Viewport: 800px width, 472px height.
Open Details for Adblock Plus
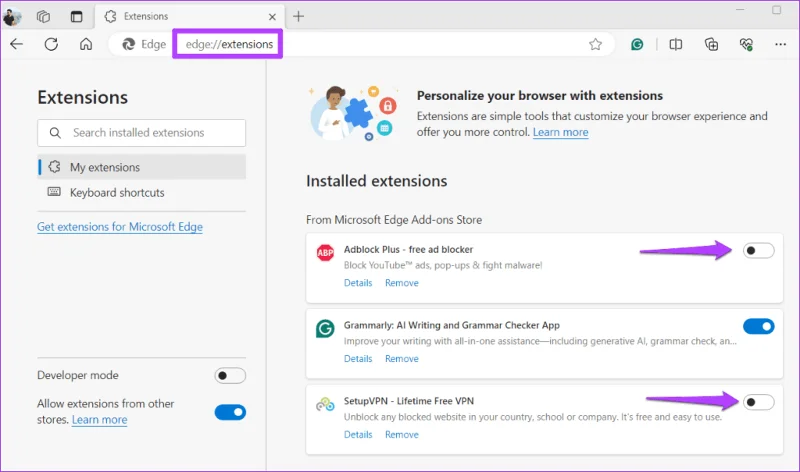[x=358, y=283]
